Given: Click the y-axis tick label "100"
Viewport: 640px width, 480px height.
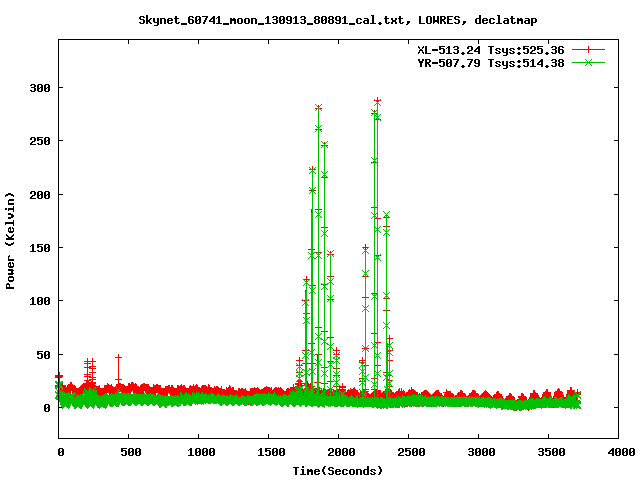Looking at the screenshot, I should point(40,301).
